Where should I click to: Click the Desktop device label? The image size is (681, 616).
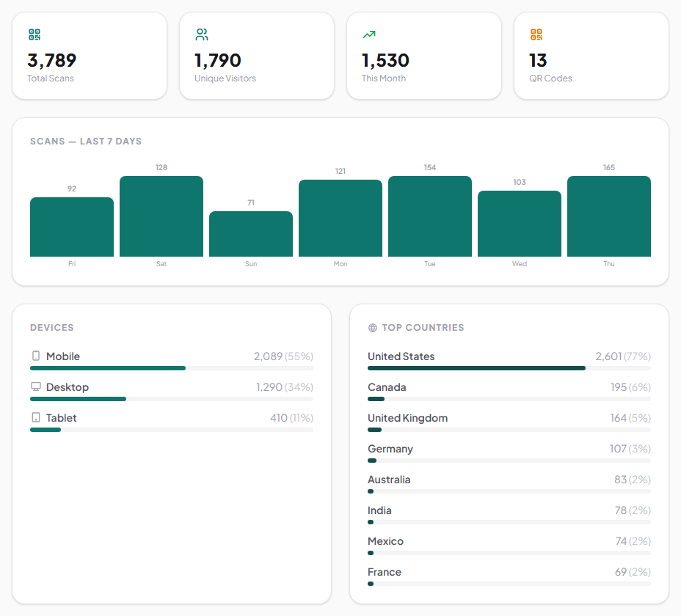68,387
